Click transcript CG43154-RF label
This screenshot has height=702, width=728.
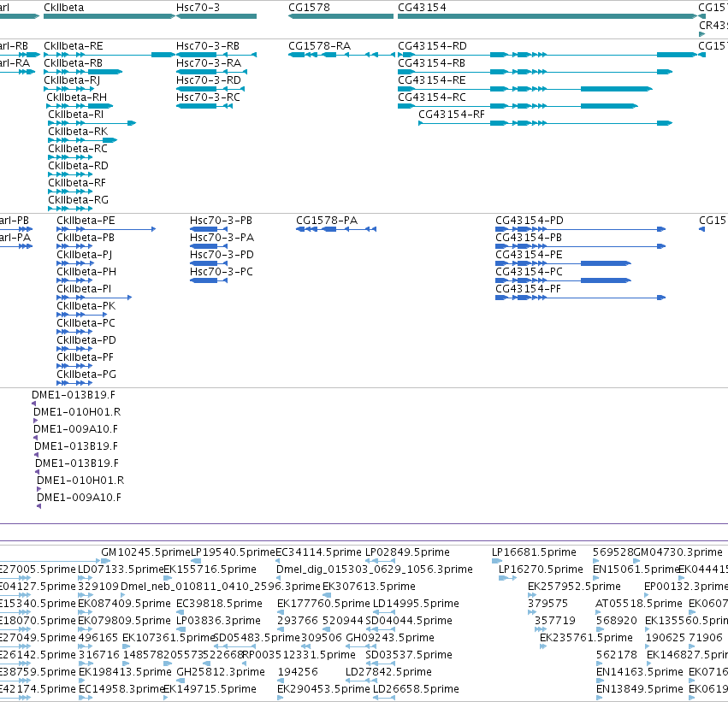(452, 115)
